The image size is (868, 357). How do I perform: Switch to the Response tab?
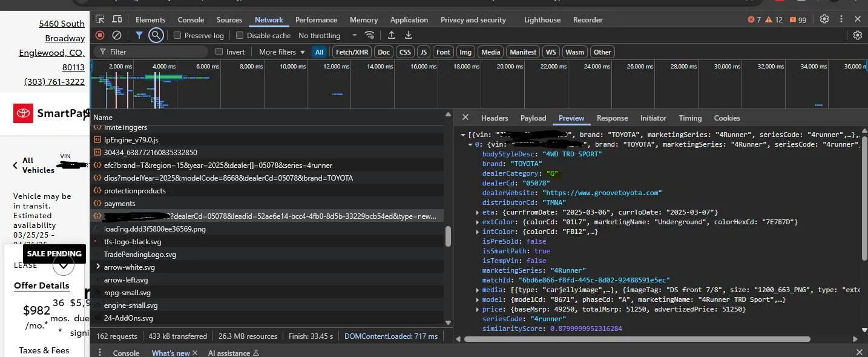tap(612, 118)
